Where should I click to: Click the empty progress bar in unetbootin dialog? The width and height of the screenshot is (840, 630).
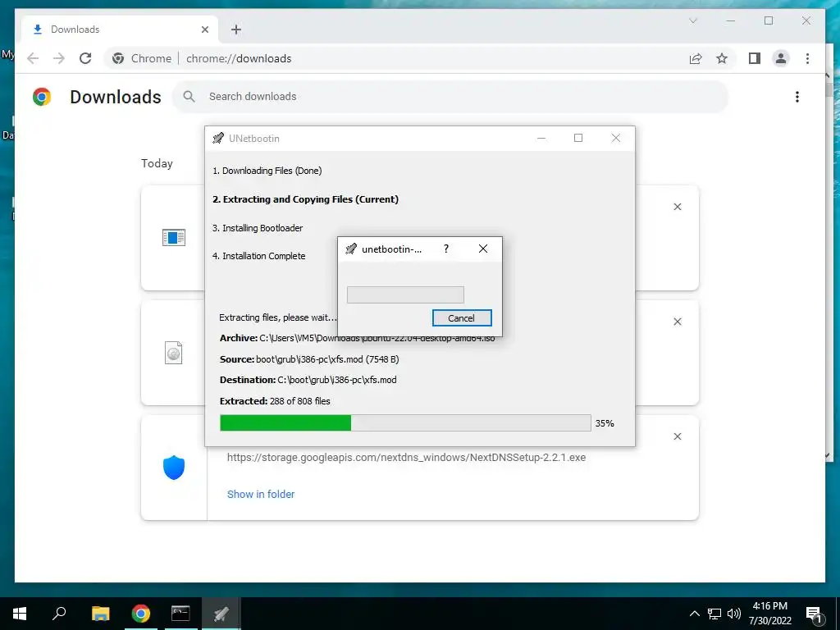coord(405,294)
